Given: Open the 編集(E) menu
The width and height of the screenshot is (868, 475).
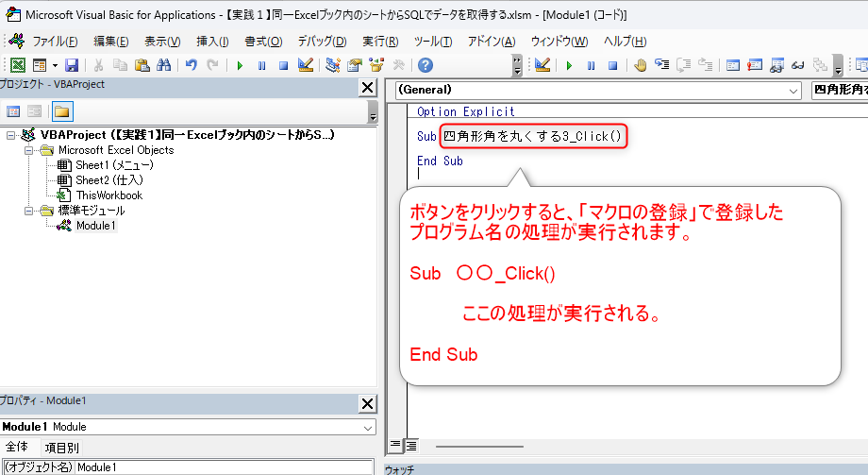Looking at the screenshot, I should 110,42.
